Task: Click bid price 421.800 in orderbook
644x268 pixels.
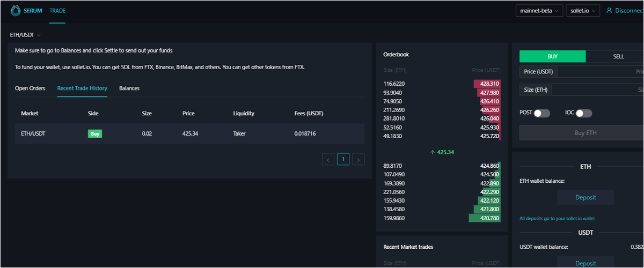Action: click(x=490, y=210)
